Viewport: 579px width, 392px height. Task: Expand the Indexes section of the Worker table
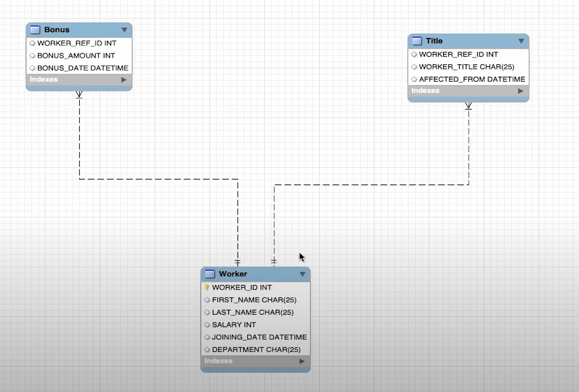[x=301, y=361]
